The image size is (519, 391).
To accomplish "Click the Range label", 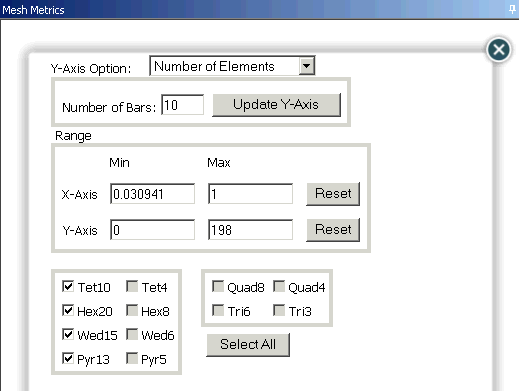I will pyautogui.click(x=73, y=136).
